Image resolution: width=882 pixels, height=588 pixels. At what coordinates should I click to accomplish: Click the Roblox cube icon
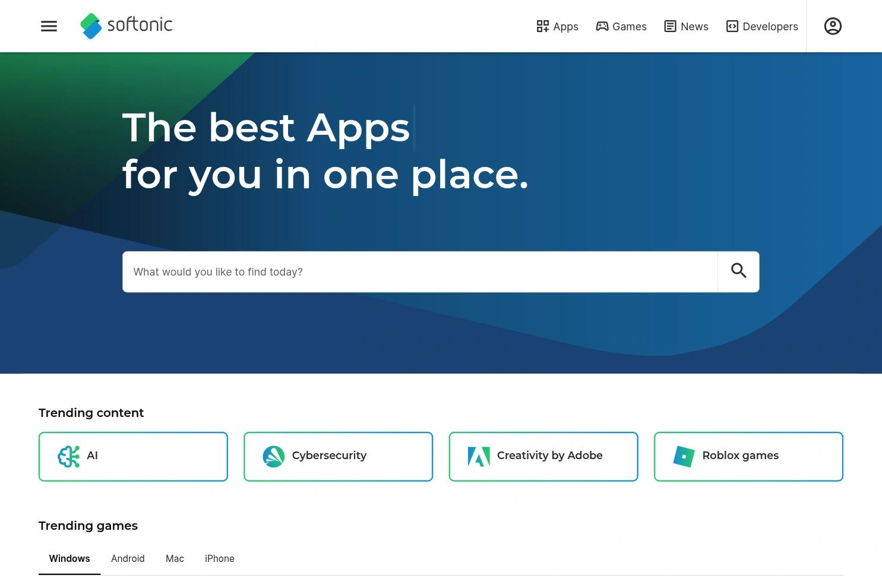pyautogui.click(x=684, y=456)
